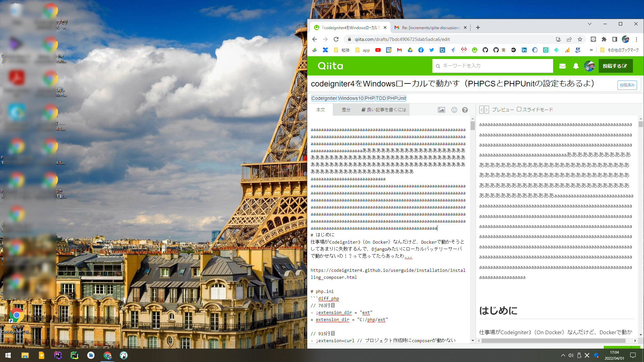Click the install app icon in address bar
This screenshot has width=644, height=362.
[x=558, y=39]
